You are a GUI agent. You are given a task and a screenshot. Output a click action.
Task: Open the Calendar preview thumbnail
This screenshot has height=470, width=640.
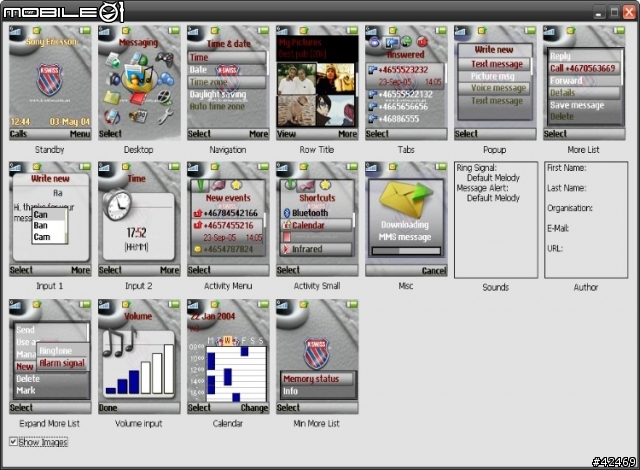coord(228,357)
